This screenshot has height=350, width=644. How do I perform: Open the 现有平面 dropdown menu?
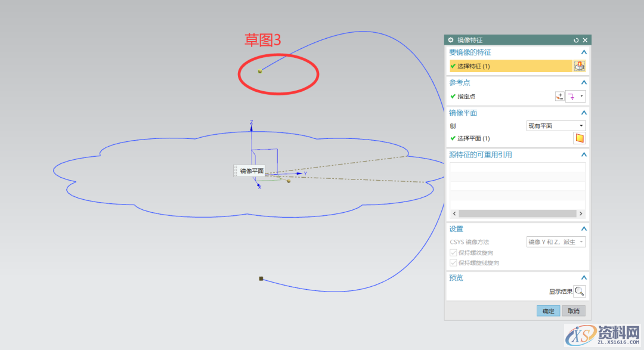tap(581, 125)
